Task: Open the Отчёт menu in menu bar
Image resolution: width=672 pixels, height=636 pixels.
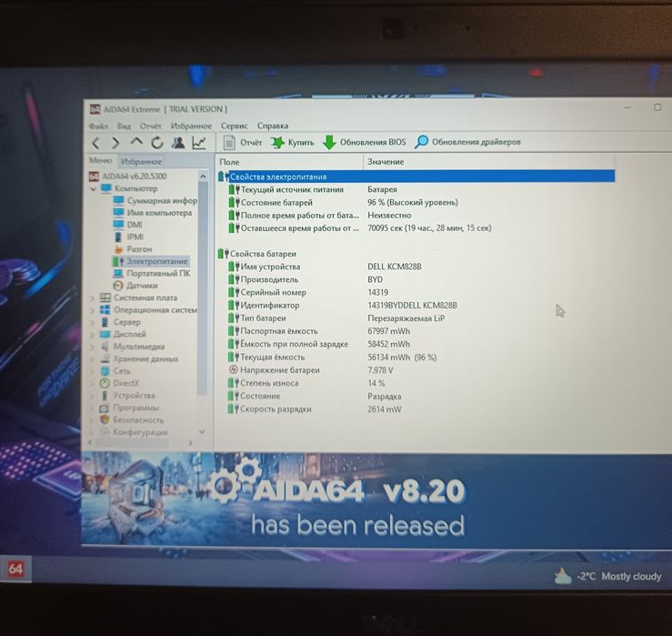Action: coord(150,126)
